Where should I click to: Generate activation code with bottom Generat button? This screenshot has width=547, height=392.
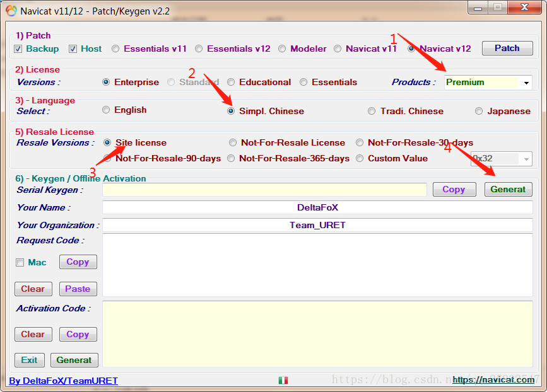(x=74, y=360)
